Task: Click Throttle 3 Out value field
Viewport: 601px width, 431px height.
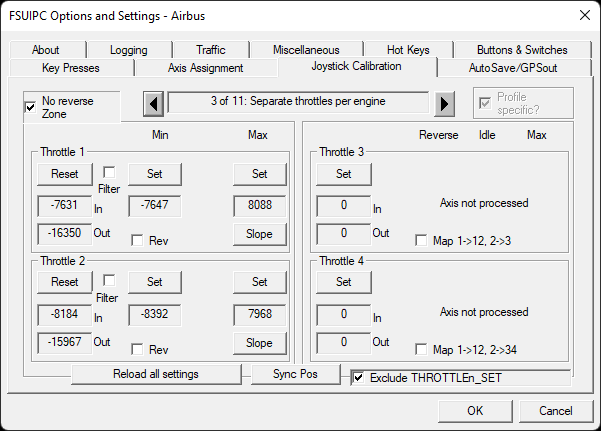Action: (343, 234)
